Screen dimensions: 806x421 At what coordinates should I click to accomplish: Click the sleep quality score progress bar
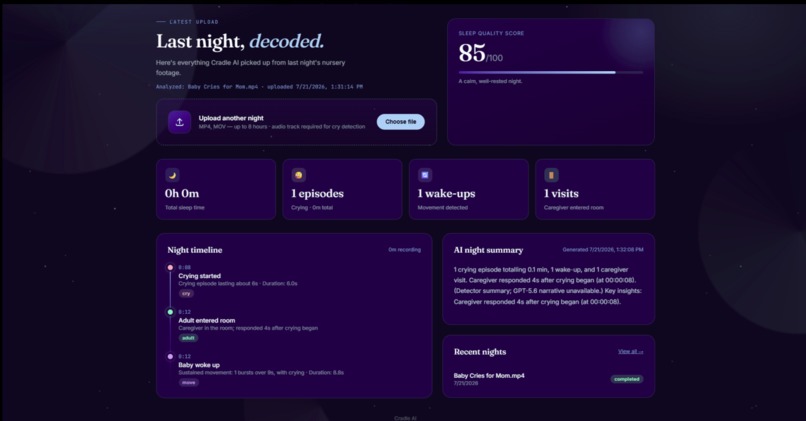click(551, 72)
